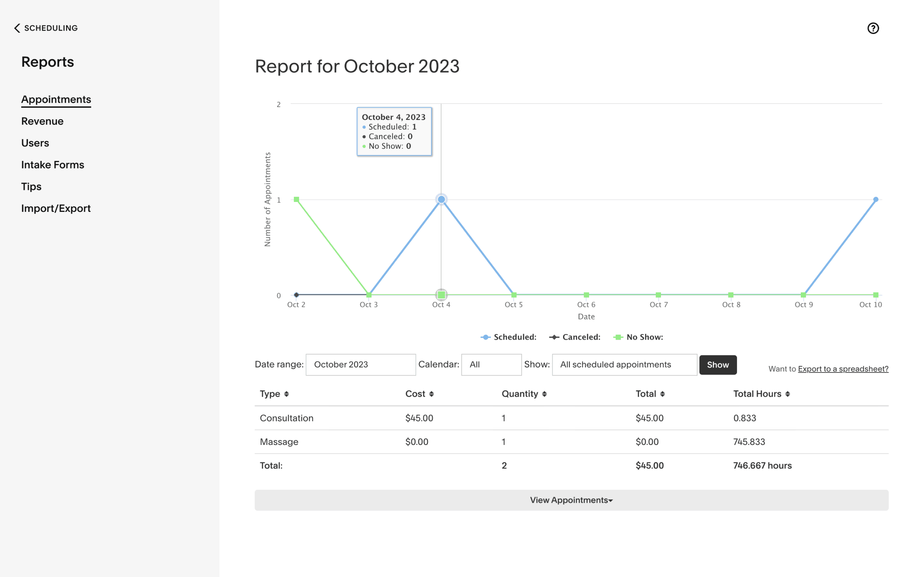This screenshot has height=577, width=924.
Task: Sort table by Type column arrows
Action: pyautogui.click(x=287, y=394)
